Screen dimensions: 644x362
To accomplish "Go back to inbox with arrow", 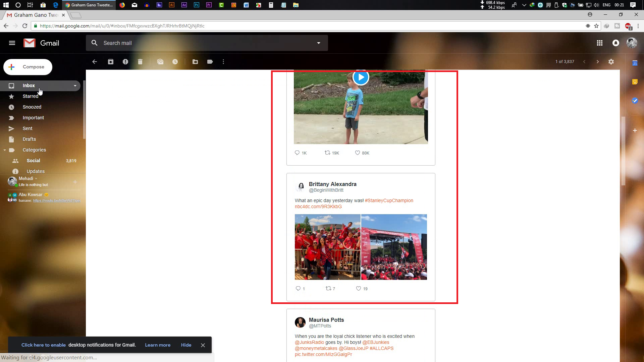I will click(95, 62).
